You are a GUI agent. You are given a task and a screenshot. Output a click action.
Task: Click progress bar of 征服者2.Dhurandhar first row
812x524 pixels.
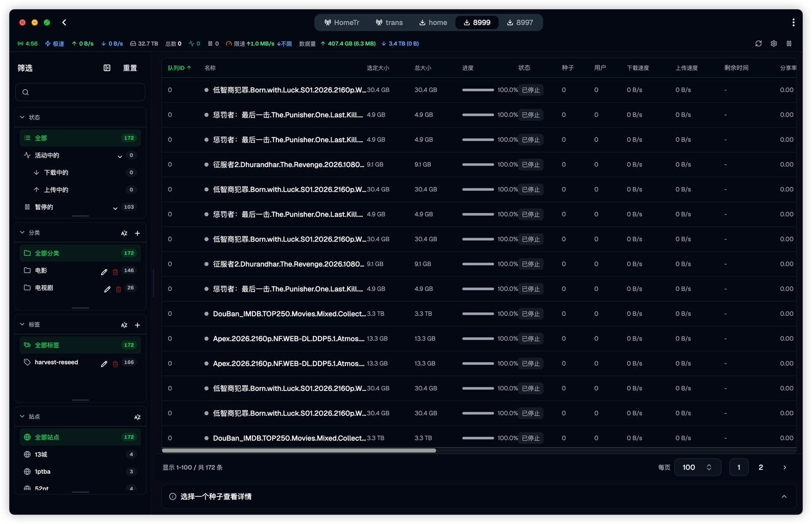pos(478,165)
